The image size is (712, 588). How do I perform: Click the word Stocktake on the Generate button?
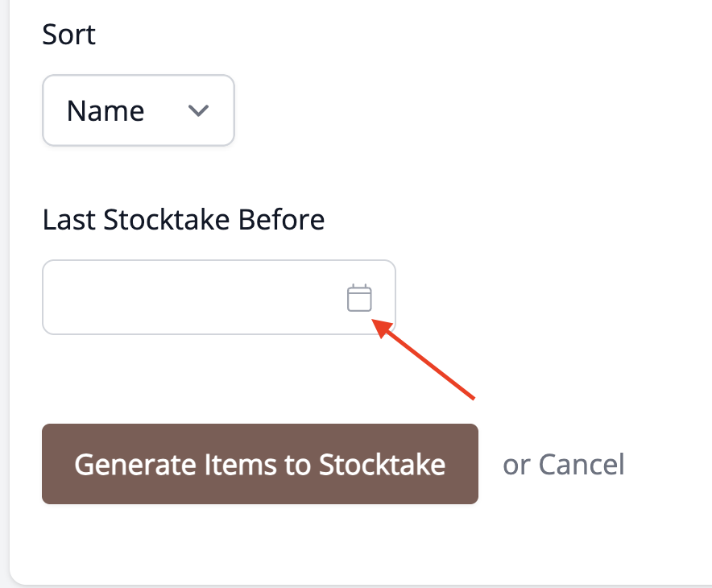pos(382,464)
